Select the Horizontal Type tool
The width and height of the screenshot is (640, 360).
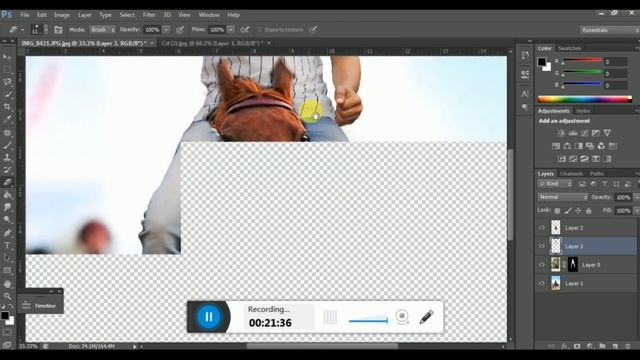7,246
